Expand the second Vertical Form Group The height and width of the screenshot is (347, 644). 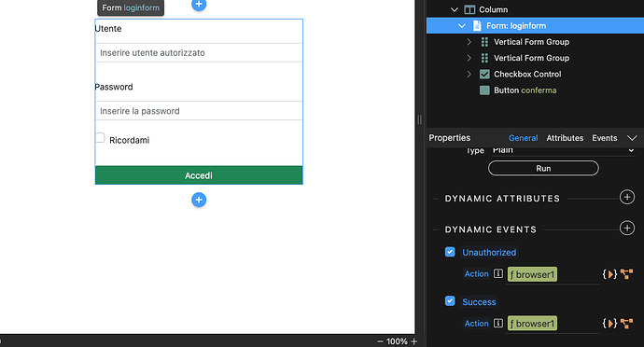[469, 58]
